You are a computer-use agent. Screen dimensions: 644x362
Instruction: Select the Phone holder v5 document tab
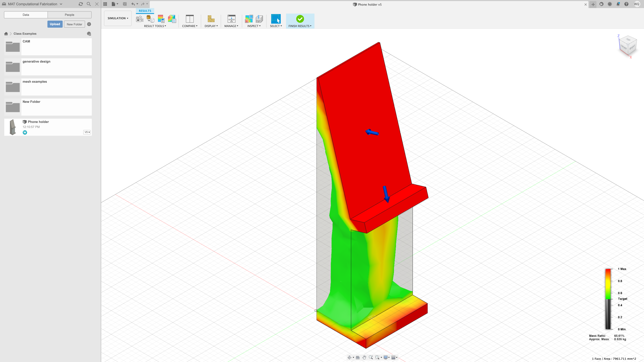(x=367, y=5)
